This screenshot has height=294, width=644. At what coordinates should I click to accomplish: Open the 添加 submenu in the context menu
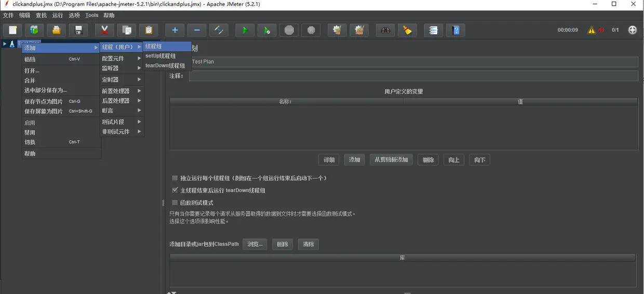[61, 48]
